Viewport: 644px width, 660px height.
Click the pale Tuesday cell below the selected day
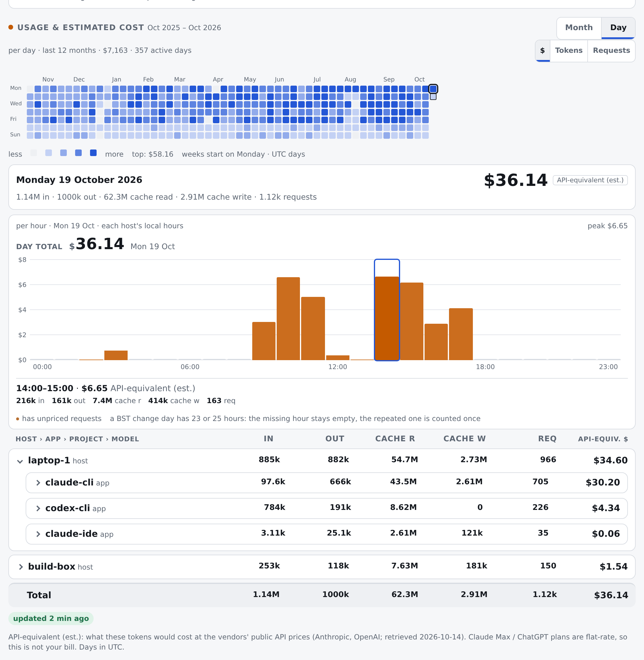[x=433, y=97]
